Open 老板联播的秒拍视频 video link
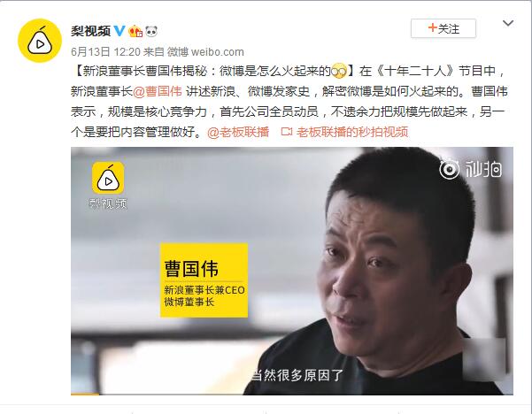 352,132
